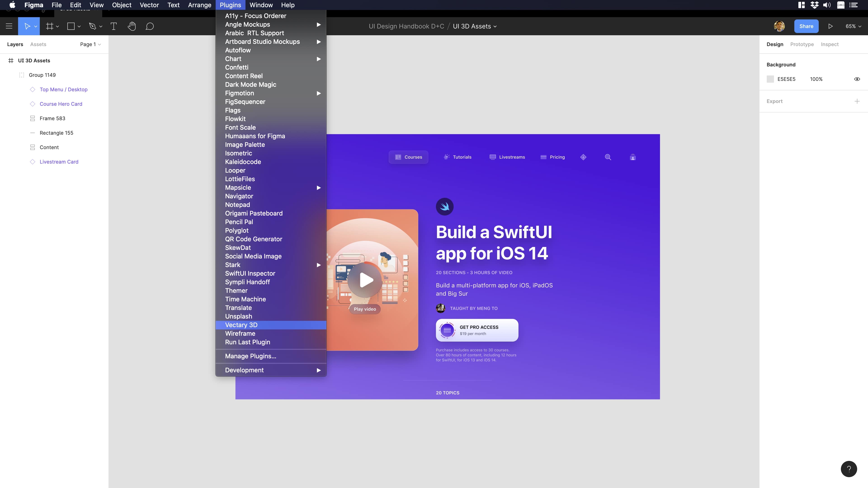Viewport: 868px width, 488px height.
Task: Select the Pen tool
Action: [93, 26]
